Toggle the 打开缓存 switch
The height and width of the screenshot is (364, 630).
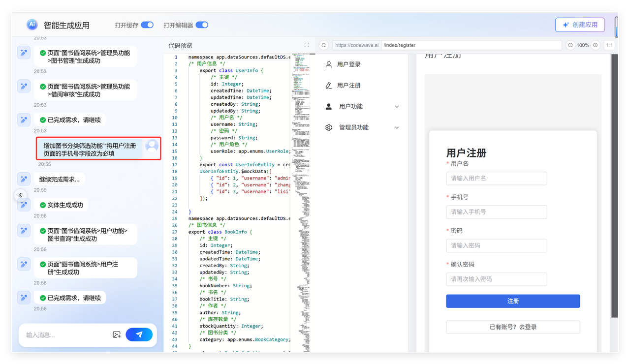pyautogui.click(x=147, y=25)
